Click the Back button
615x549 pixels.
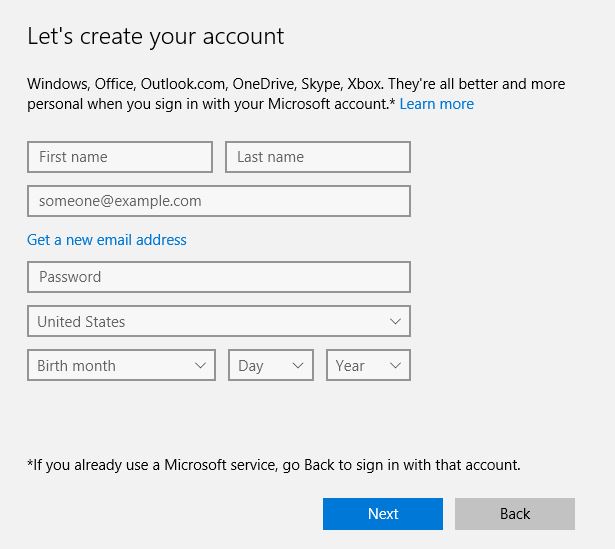point(515,514)
